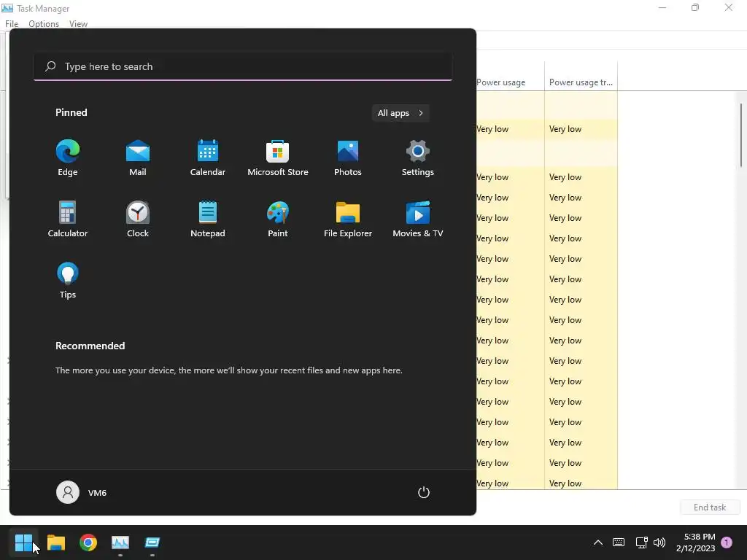The image size is (747, 560).
Task: Open the Calendar app
Action: point(208,158)
